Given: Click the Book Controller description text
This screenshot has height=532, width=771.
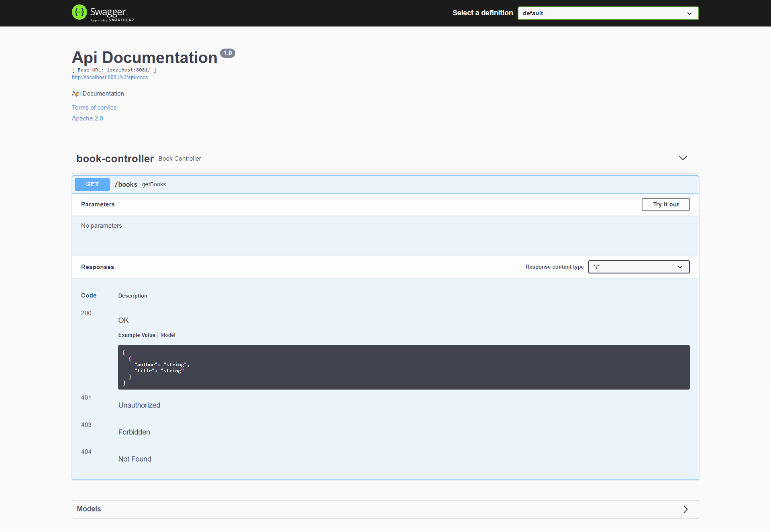Looking at the screenshot, I should click(179, 159).
